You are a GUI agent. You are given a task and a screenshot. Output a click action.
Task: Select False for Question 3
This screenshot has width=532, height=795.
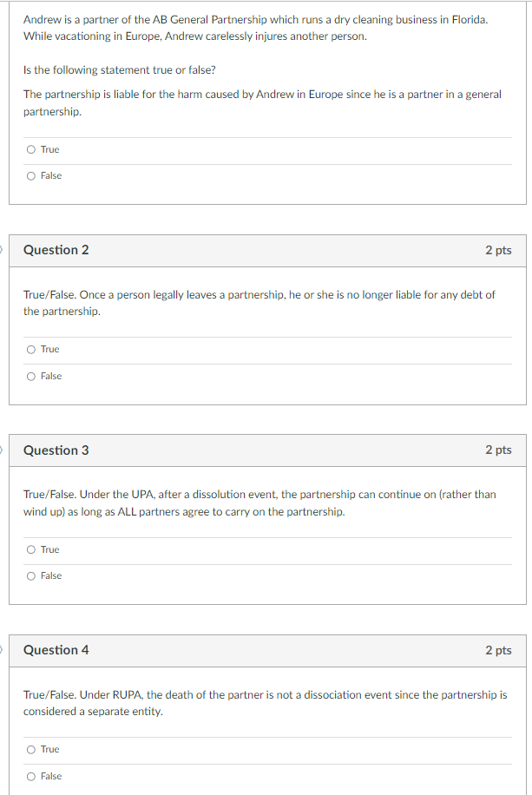[30, 575]
